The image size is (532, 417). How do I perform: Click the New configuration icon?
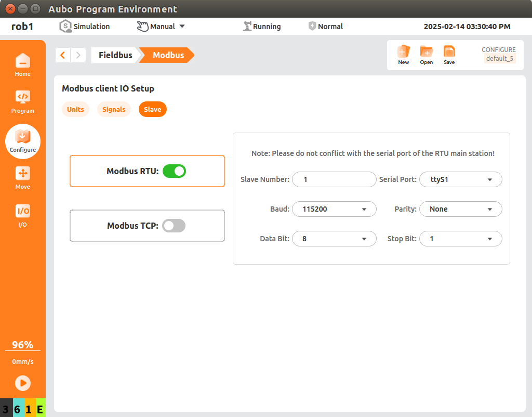click(x=403, y=55)
